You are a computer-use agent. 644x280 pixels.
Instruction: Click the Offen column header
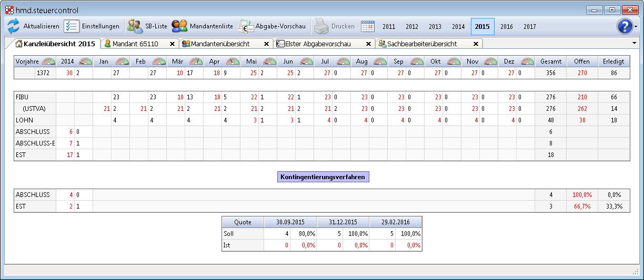click(582, 61)
